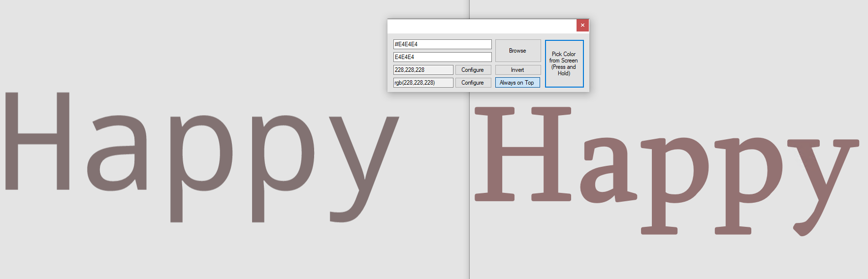Toggle the Always on Top option
868x279 pixels.
(517, 83)
